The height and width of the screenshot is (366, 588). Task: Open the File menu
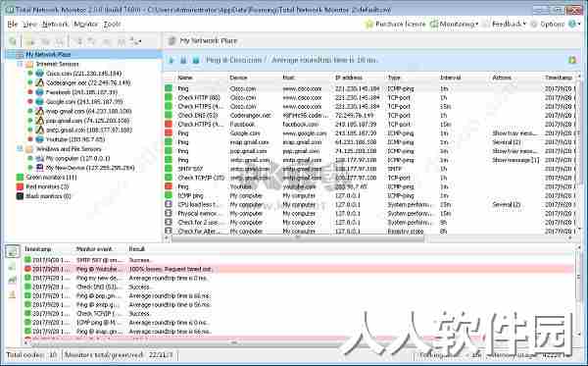point(13,25)
